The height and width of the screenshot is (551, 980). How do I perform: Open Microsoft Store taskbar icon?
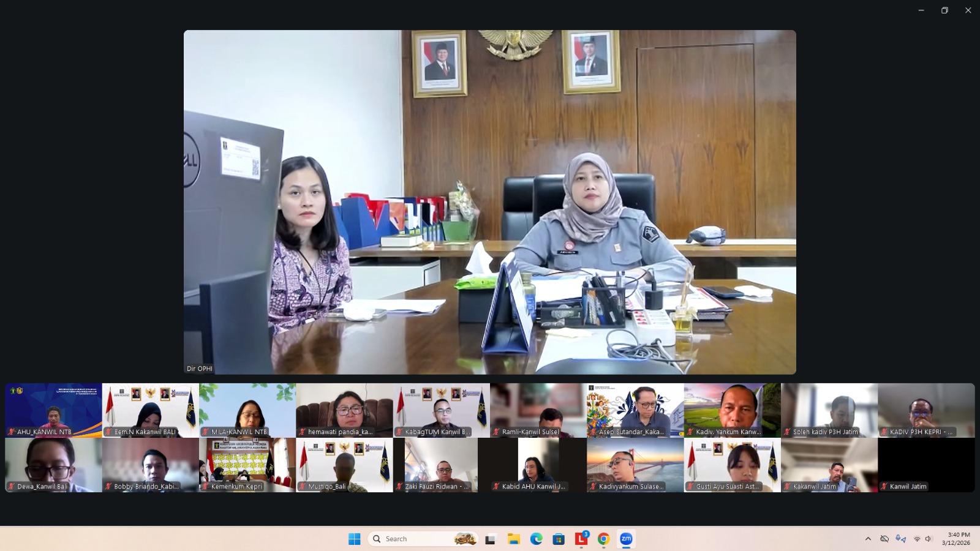click(x=559, y=539)
